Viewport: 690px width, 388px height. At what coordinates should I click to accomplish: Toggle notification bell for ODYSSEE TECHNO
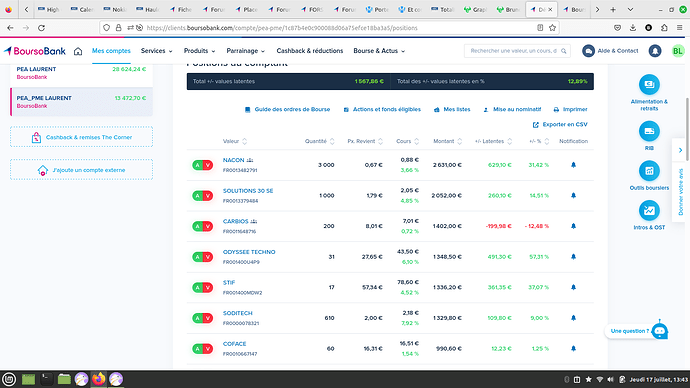[573, 256]
